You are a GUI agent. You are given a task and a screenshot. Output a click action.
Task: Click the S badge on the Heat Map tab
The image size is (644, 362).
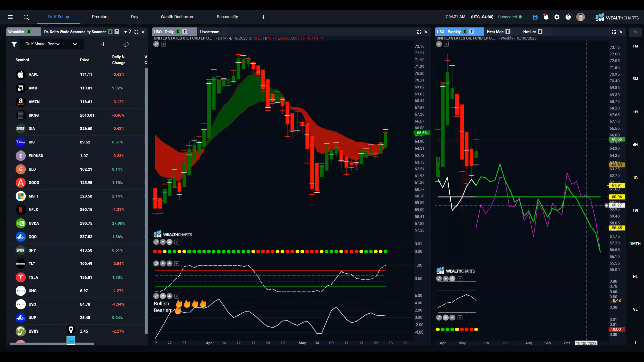[508, 32]
